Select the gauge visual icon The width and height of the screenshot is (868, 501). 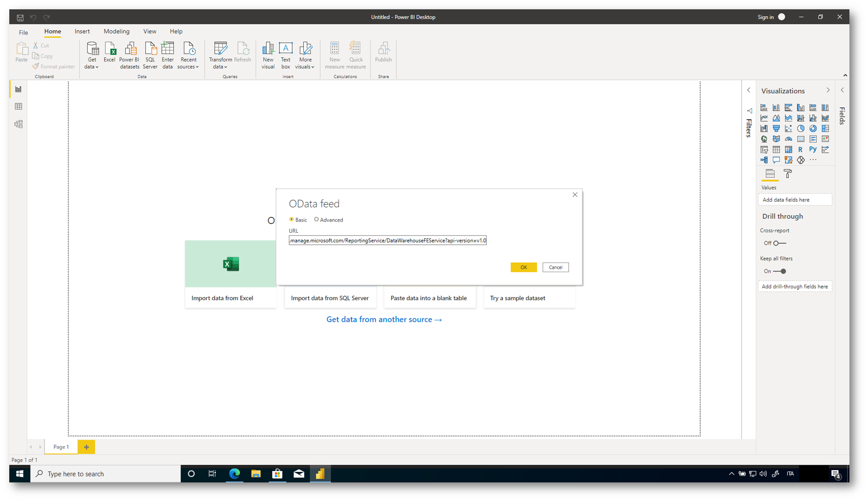pyautogui.click(x=788, y=139)
